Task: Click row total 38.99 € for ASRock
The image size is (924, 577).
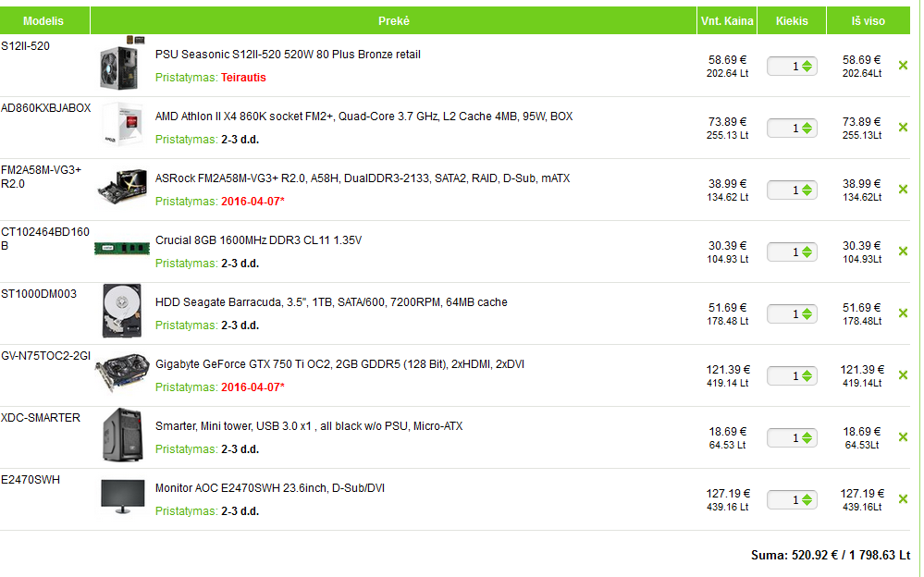Action: (x=862, y=183)
